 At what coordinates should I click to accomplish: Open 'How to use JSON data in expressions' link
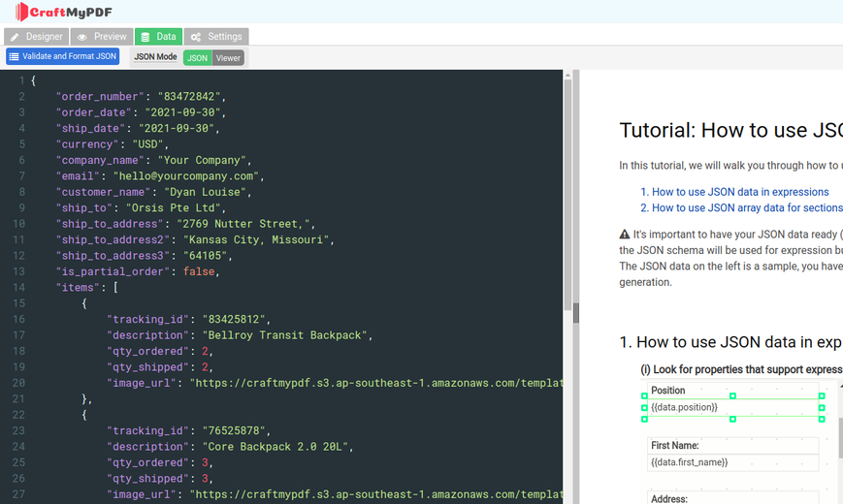[734, 192]
